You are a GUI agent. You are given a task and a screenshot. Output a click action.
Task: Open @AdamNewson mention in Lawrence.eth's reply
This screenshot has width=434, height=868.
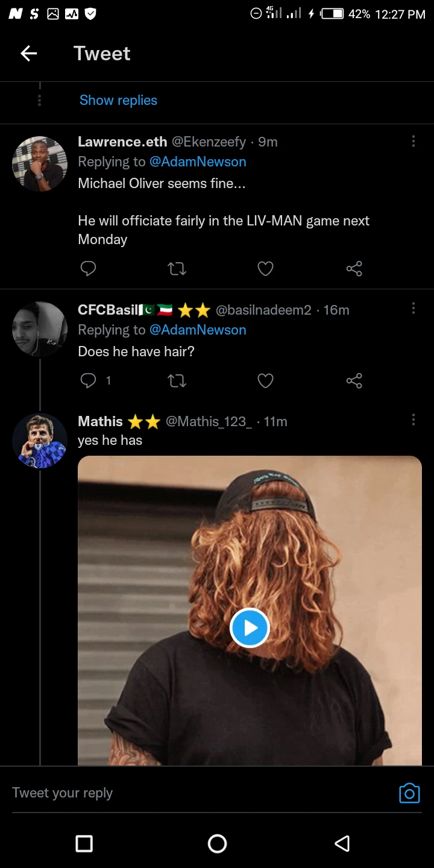pyautogui.click(x=198, y=162)
